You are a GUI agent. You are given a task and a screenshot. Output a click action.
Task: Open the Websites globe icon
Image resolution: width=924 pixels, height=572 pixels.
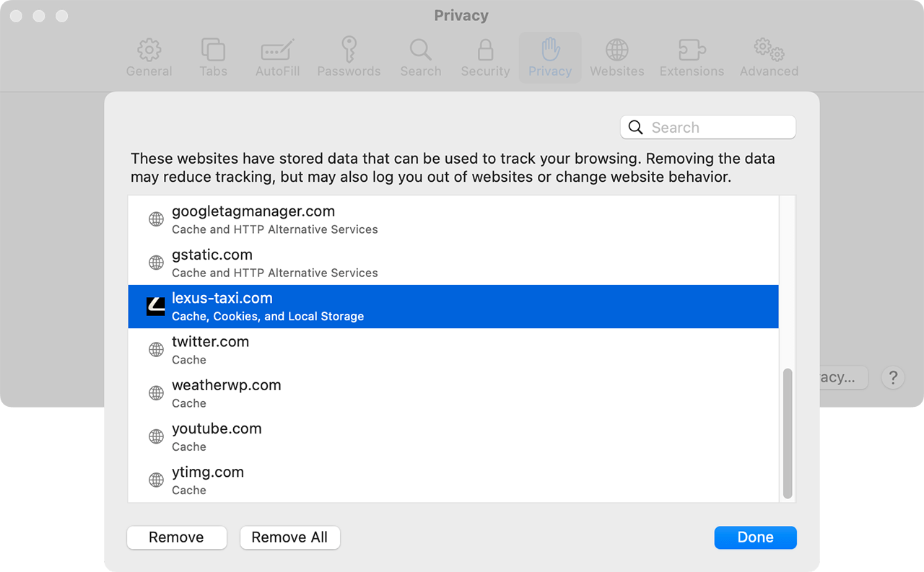pos(616,50)
